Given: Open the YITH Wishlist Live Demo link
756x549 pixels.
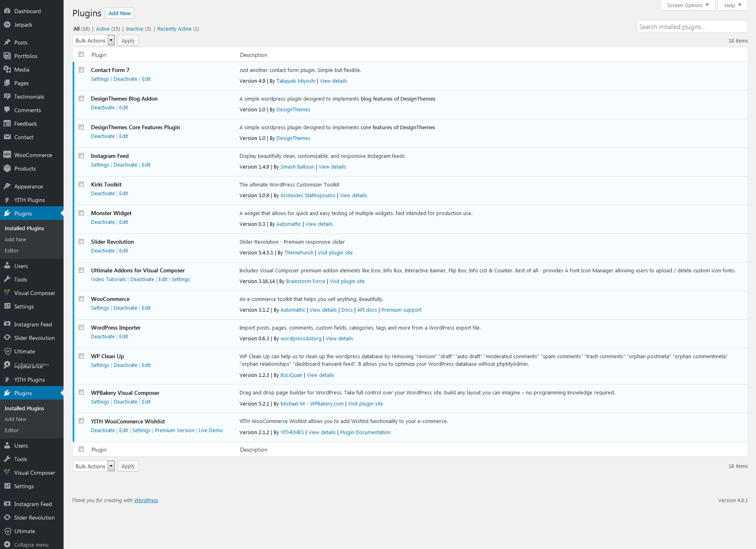Looking at the screenshot, I should pos(211,431).
